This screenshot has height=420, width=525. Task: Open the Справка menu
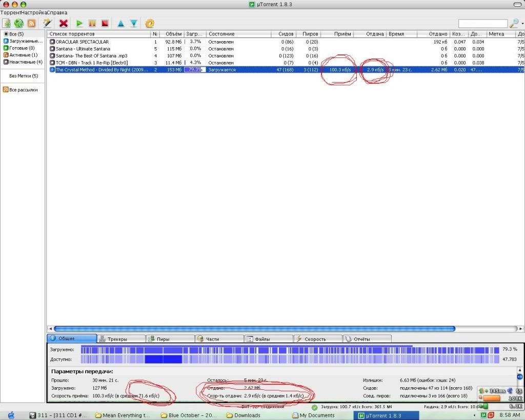tap(57, 12)
